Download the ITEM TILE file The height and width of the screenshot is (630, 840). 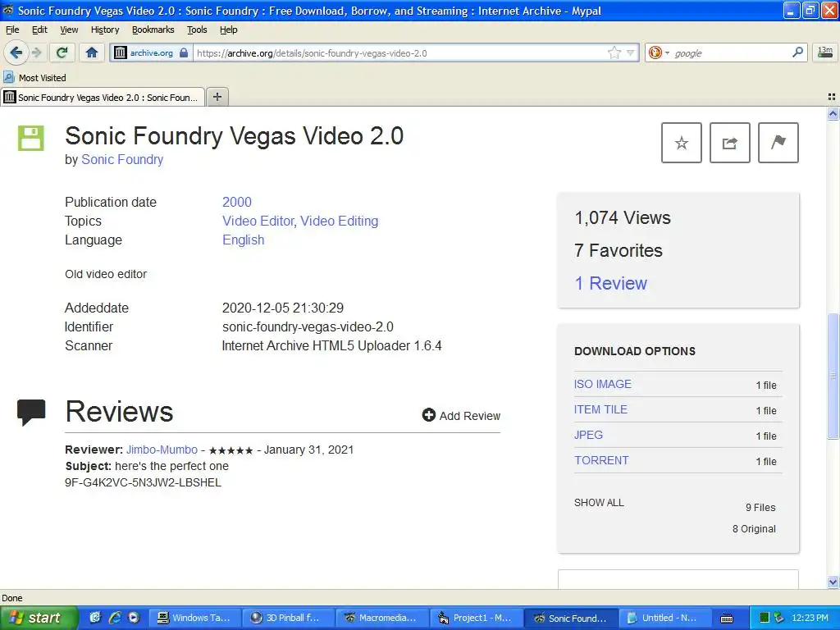(600, 409)
